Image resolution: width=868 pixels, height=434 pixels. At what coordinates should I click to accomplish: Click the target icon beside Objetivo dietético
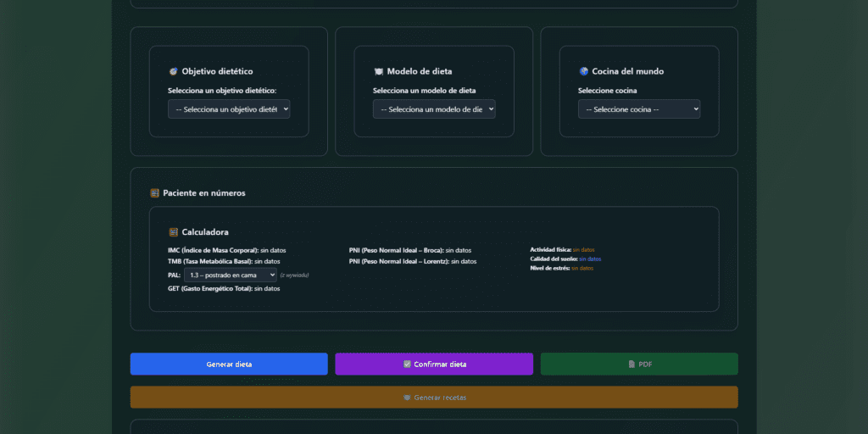(173, 72)
